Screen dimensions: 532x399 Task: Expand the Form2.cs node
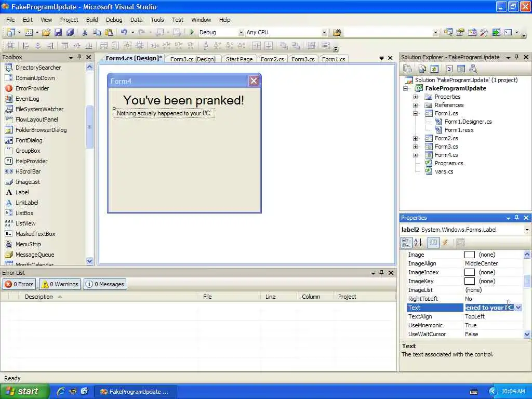(x=415, y=138)
